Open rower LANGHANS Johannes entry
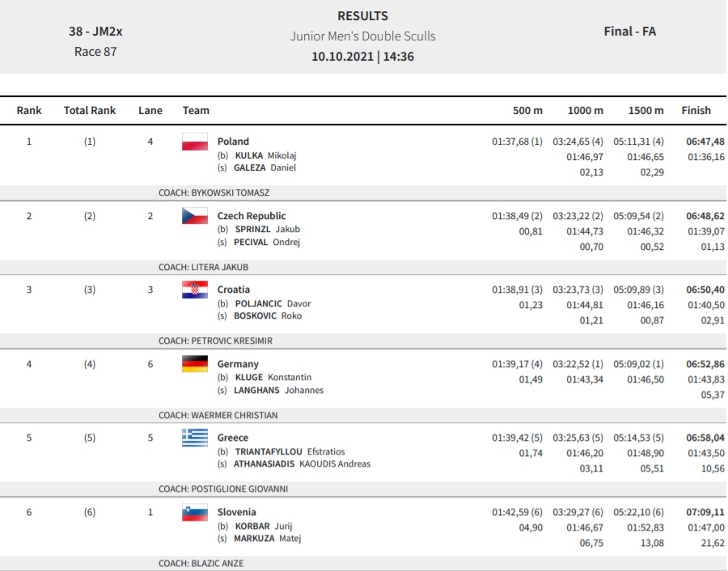Screen dimensions: 728x571 [278, 391]
